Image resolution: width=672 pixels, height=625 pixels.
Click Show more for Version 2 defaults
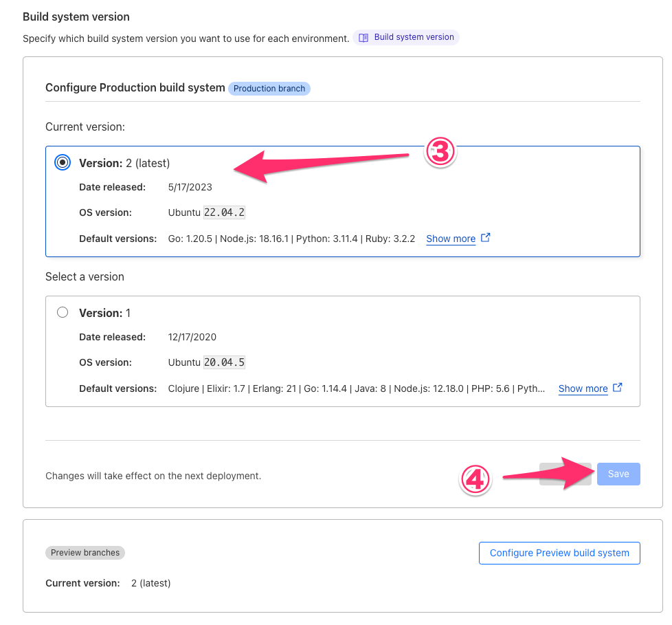click(x=451, y=239)
